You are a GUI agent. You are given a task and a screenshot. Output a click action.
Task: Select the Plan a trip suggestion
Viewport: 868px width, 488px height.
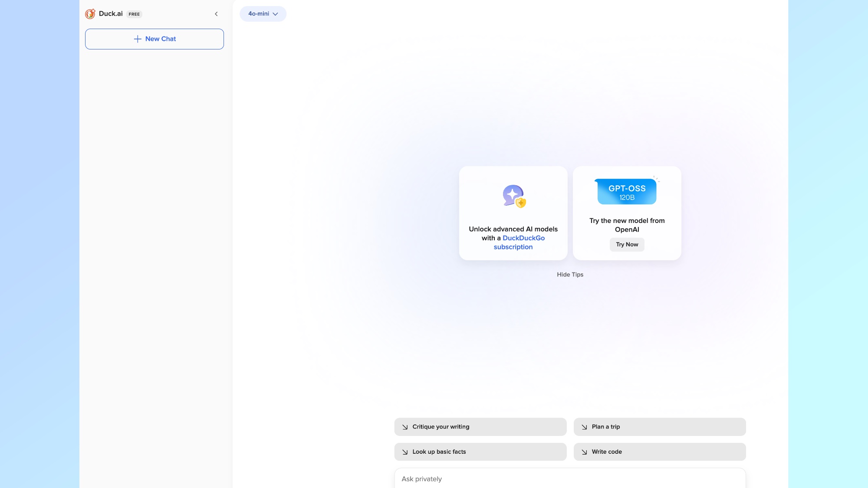point(659,427)
